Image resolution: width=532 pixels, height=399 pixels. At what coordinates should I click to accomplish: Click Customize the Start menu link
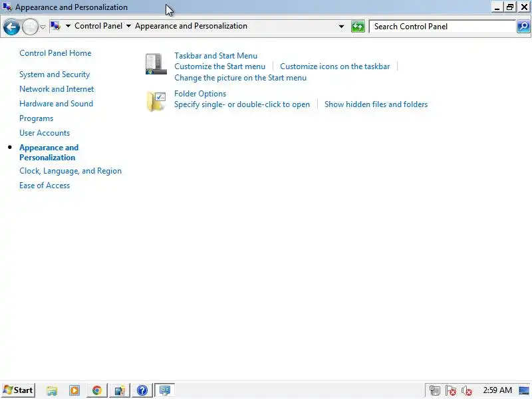(220, 66)
